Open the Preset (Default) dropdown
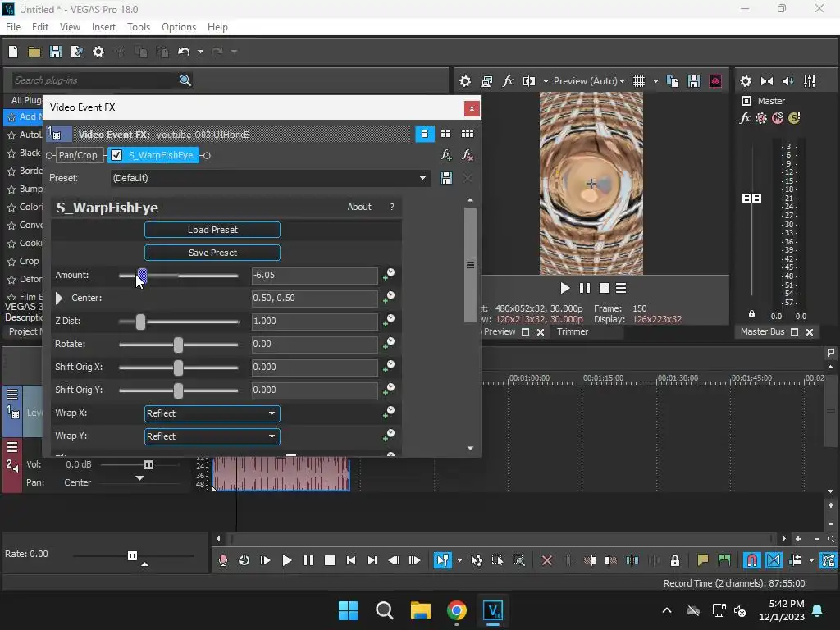 point(271,178)
